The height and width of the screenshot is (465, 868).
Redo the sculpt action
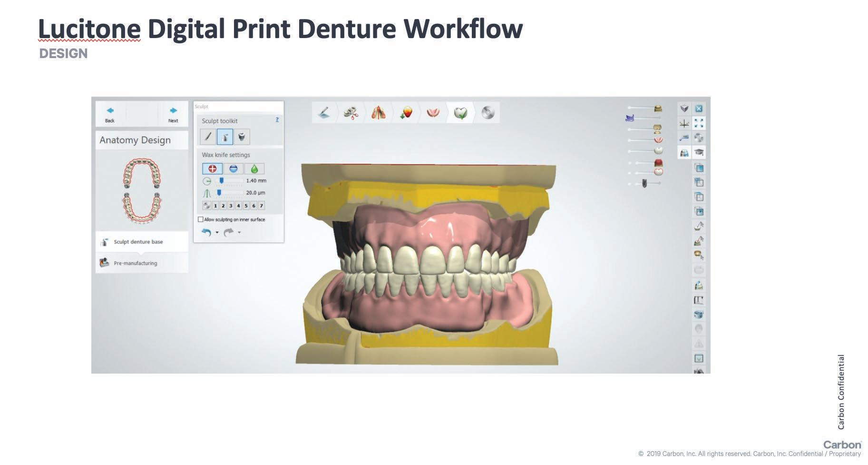pos(229,232)
